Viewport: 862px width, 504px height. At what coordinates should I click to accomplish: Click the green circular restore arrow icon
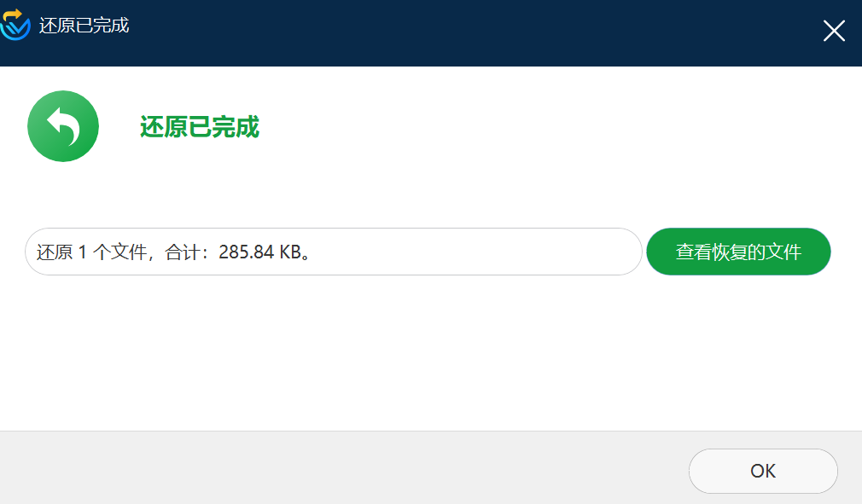pos(63,126)
